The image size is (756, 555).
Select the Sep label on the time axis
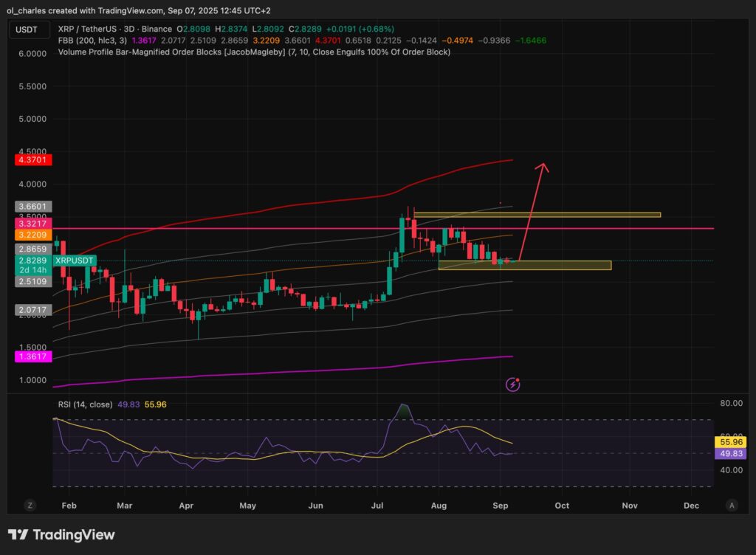click(500, 506)
